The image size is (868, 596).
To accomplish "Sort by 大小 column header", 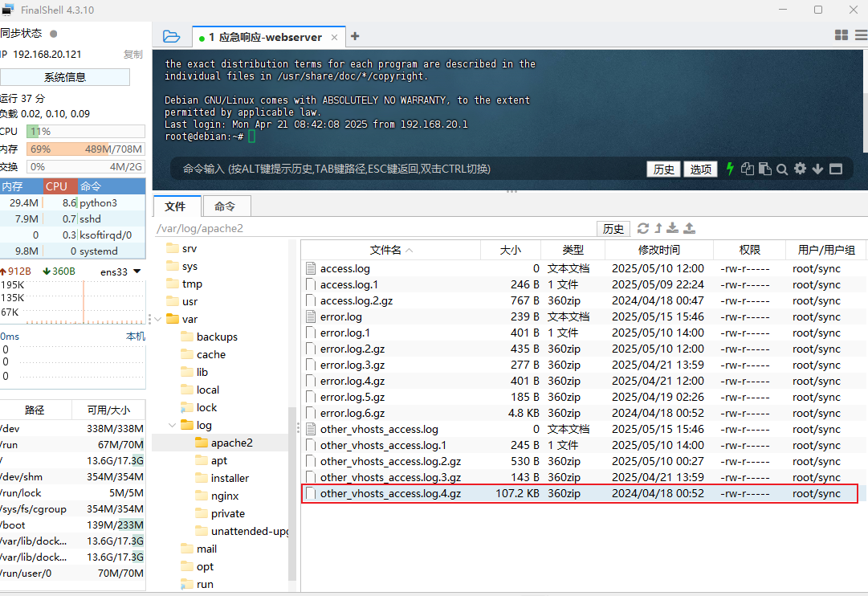I will pos(511,250).
